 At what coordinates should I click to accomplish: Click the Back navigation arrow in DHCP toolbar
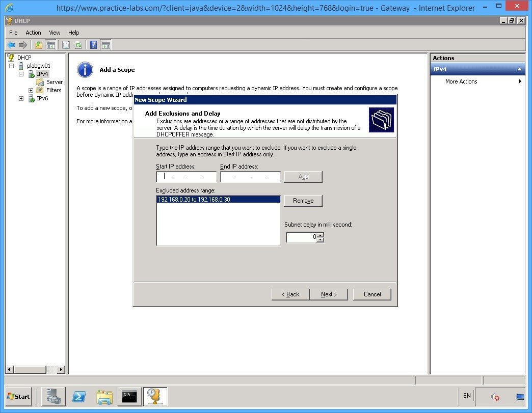click(x=11, y=45)
